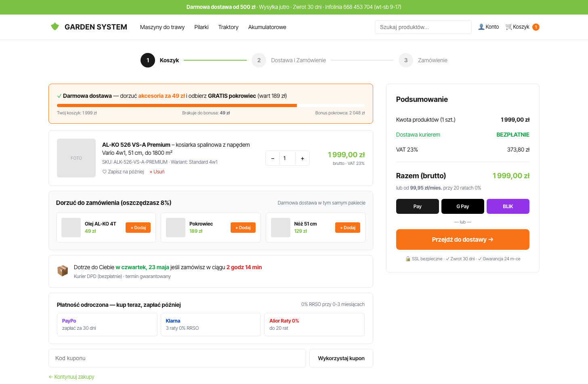The image size is (588, 384).
Task: Click the Pokrowiec product thumbnail
Action: (176, 228)
